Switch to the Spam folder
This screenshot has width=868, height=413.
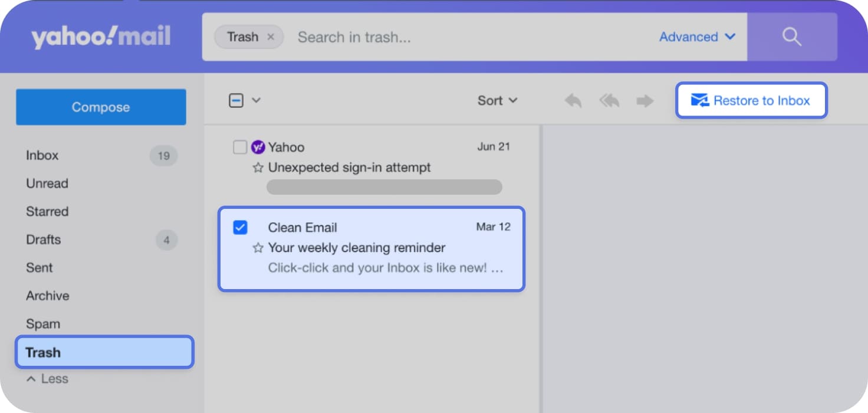tap(42, 323)
